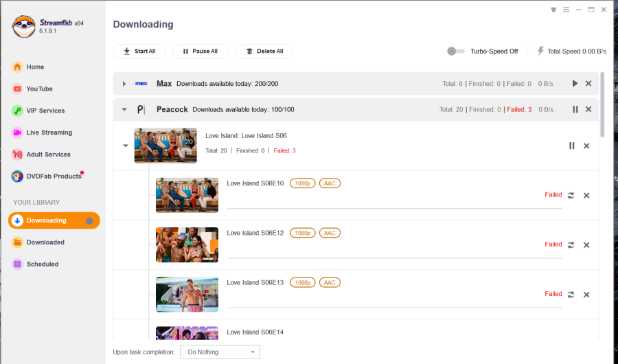
Task: Click the download list scrollbar
Action: click(602, 105)
